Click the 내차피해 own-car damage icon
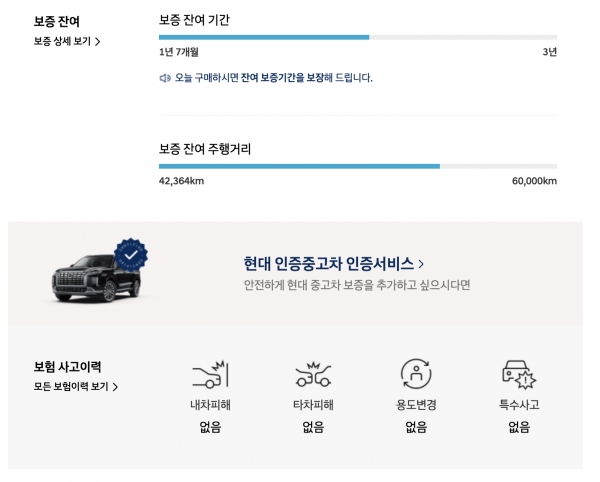This screenshot has width=600, height=482. coord(210,375)
